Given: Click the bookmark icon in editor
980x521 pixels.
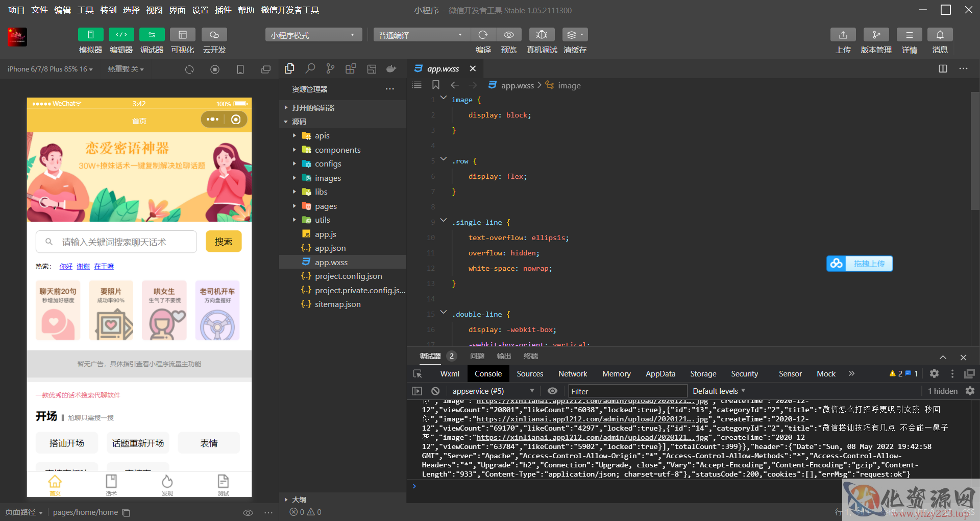Looking at the screenshot, I should point(436,85).
